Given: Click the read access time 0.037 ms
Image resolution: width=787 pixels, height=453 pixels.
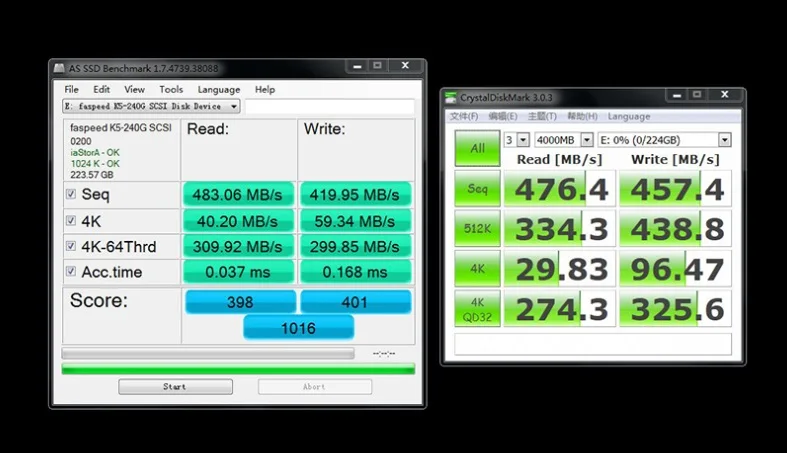Looking at the screenshot, I should [x=238, y=272].
